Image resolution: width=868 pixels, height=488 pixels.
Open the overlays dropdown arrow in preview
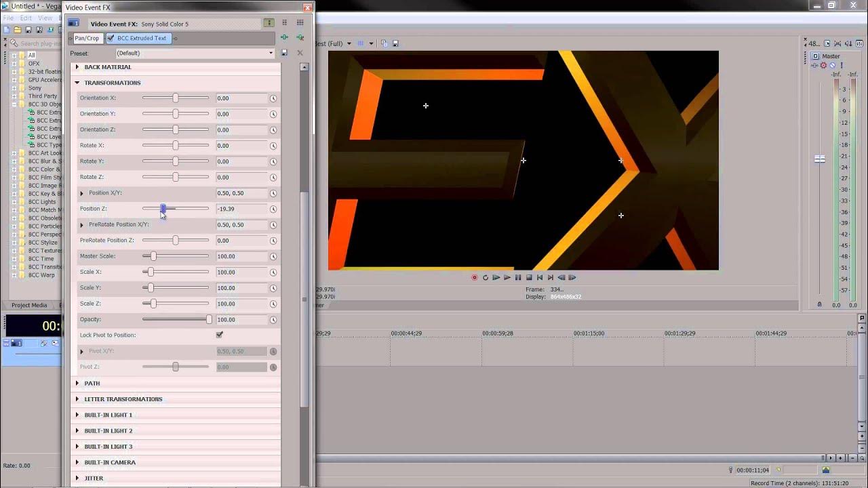point(371,43)
